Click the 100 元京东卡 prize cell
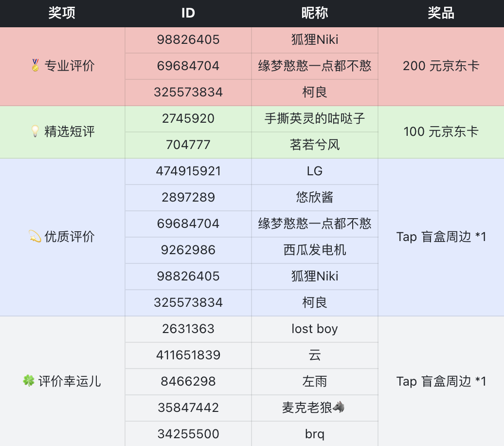This screenshot has width=504, height=446. click(x=441, y=131)
